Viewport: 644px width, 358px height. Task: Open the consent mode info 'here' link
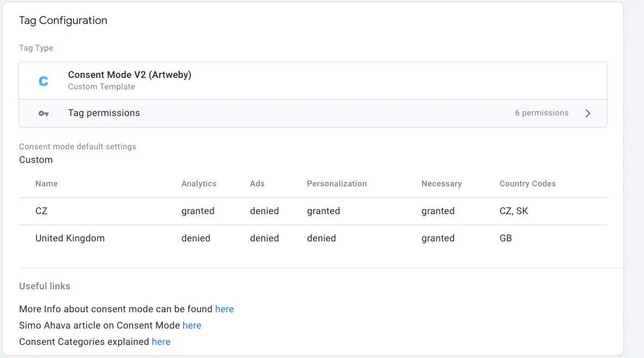pos(224,309)
